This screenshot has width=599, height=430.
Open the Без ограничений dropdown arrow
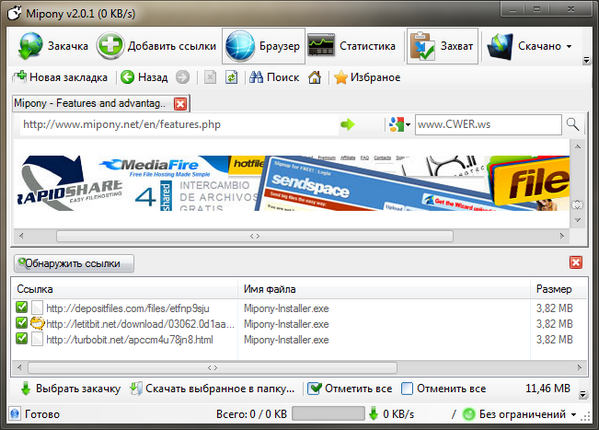[x=573, y=414]
